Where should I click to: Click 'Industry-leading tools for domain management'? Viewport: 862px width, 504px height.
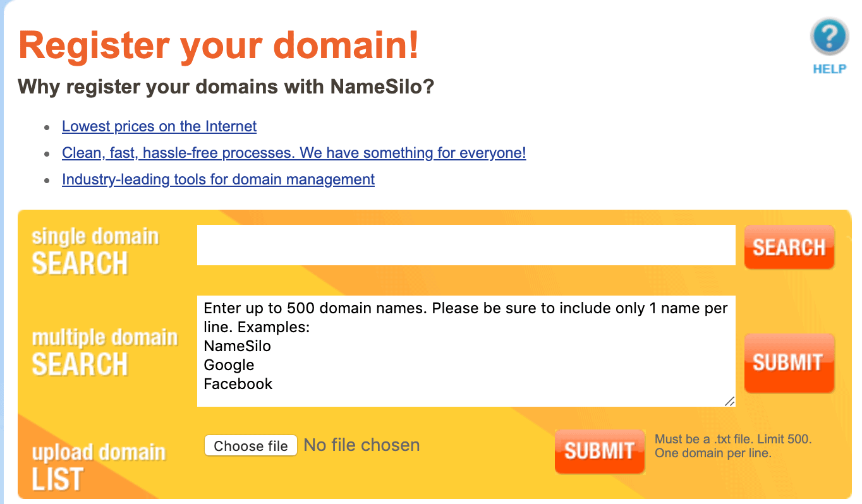(x=218, y=179)
